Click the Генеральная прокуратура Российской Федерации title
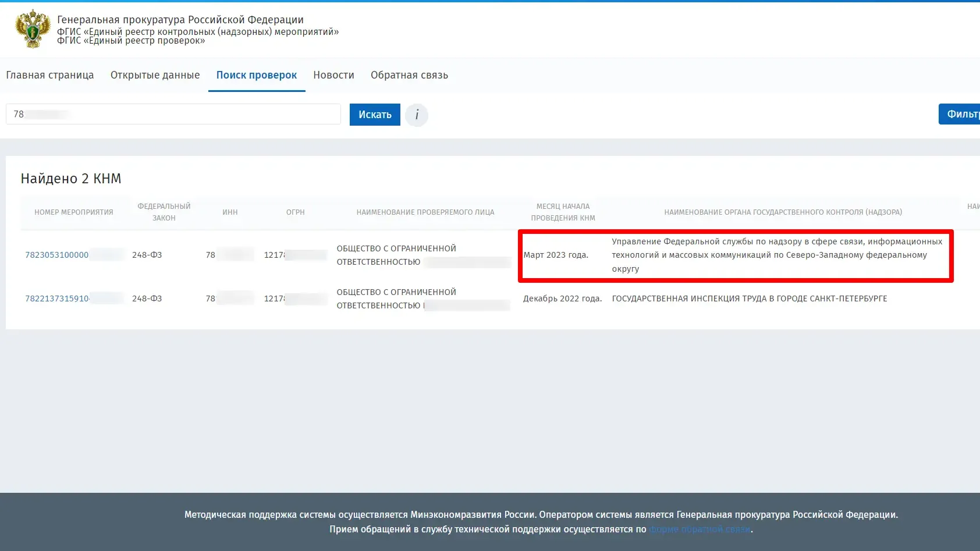Screen dimensions: 980x551 point(180,20)
